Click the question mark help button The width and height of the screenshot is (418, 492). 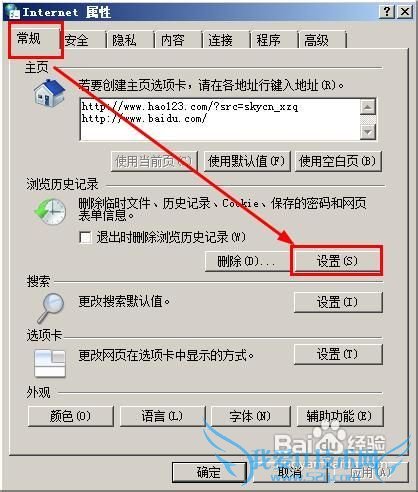click(x=387, y=12)
